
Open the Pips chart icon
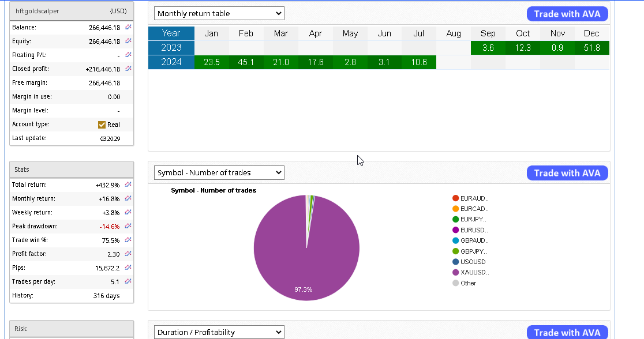(128, 268)
